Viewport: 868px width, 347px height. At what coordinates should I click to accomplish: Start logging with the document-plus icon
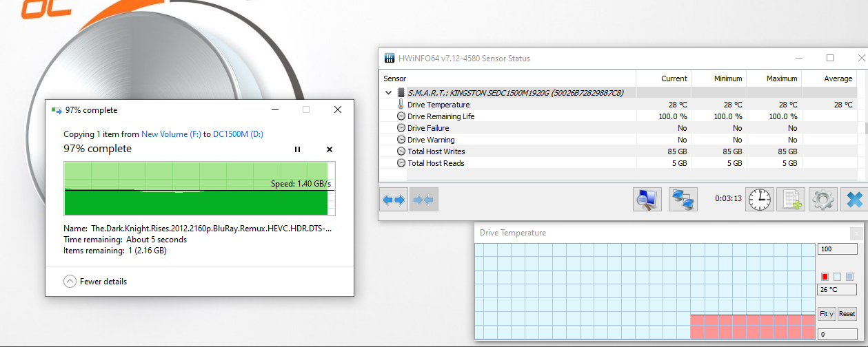point(791,200)
